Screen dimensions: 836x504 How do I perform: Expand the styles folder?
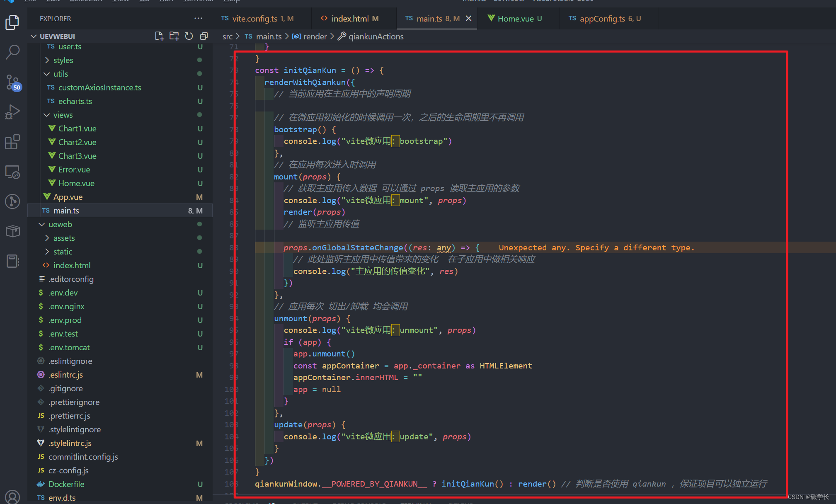[120, 60]
